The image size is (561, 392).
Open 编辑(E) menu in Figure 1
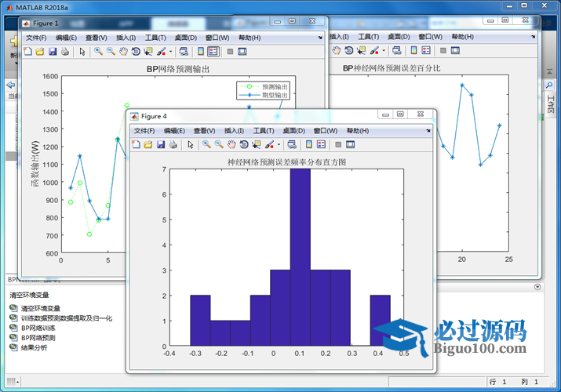click(x=66, y=38)
